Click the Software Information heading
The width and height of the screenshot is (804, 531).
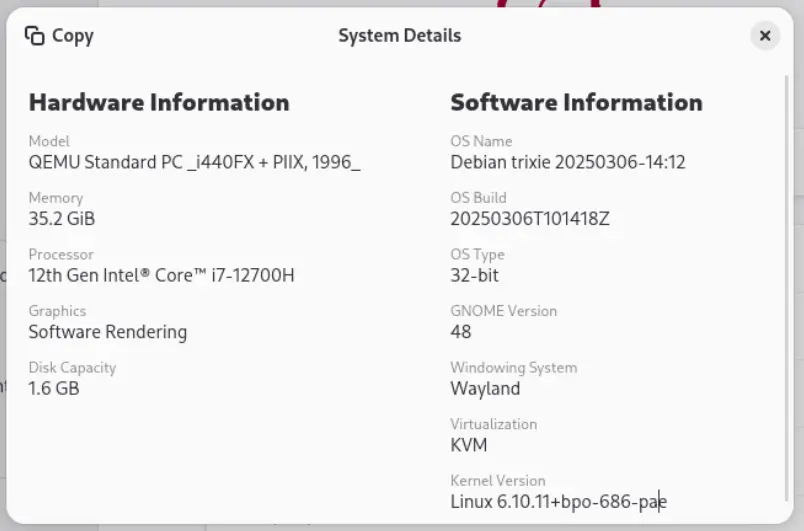tap(576, 102)
